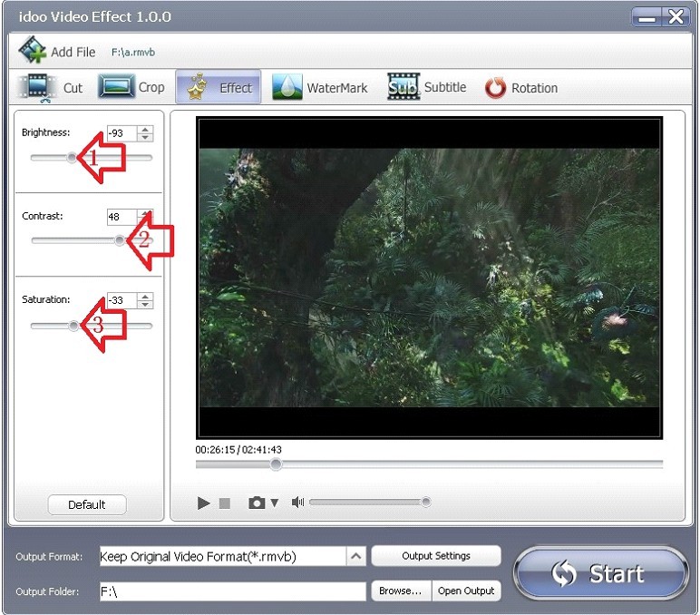Screen dimensions: 700x615
Task: Open the Rotation tab
Action: [521, 88]
